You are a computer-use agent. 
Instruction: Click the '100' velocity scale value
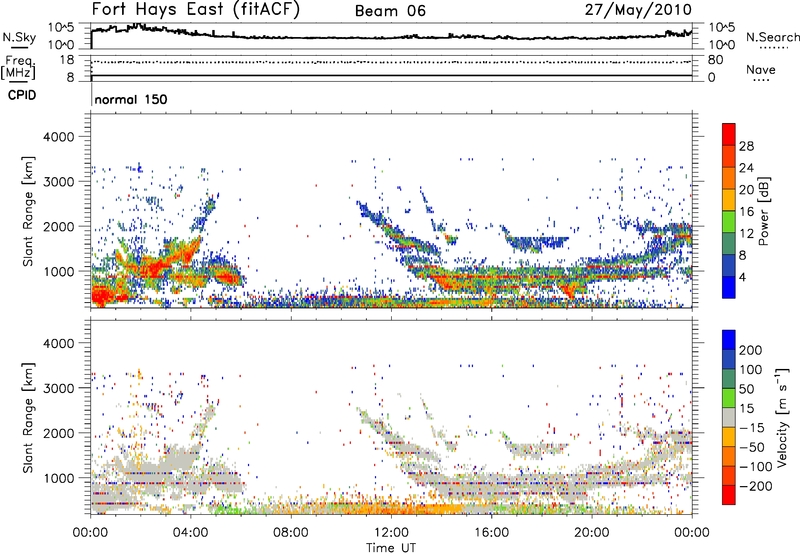pyautogui.click(x=751, y=369)
